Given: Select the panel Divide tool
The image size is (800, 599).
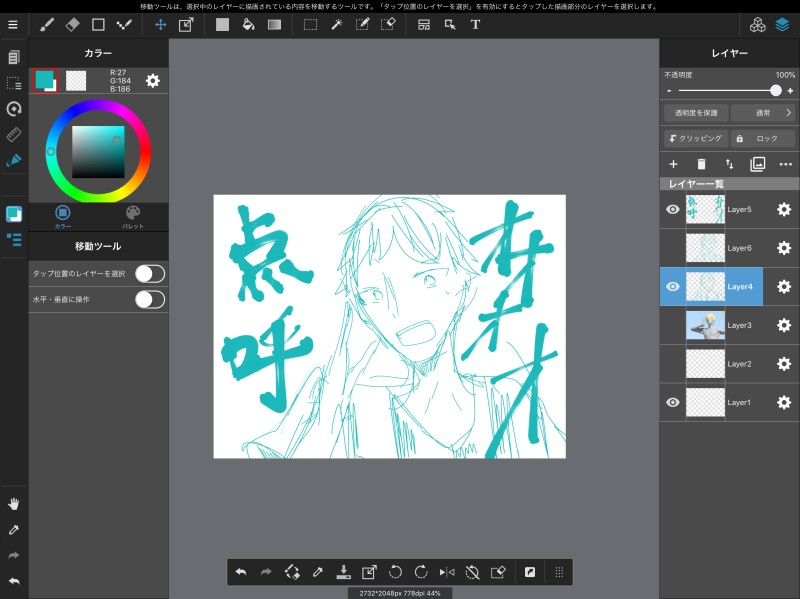Looking at the screenshot, I should pos(423,24).
